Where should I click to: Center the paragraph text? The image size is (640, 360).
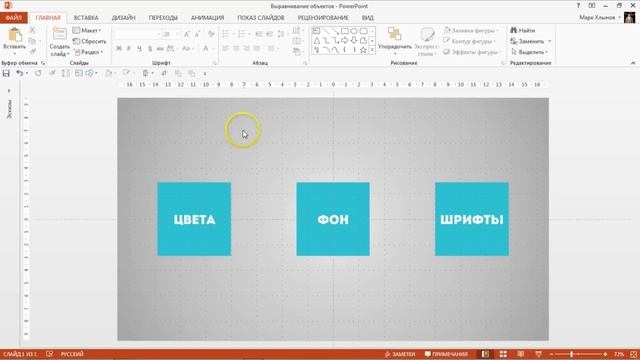coord(236,49)
